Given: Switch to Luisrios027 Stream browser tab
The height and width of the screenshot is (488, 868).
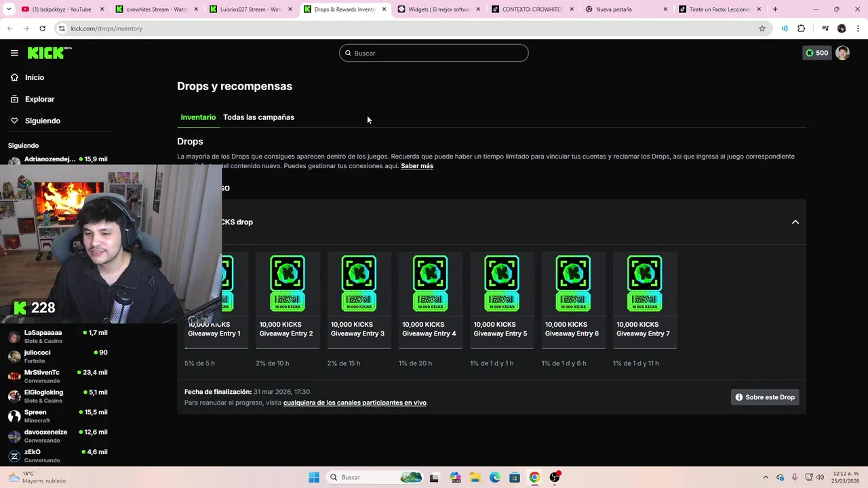Looking at the screenshot, I should (251, 9).
